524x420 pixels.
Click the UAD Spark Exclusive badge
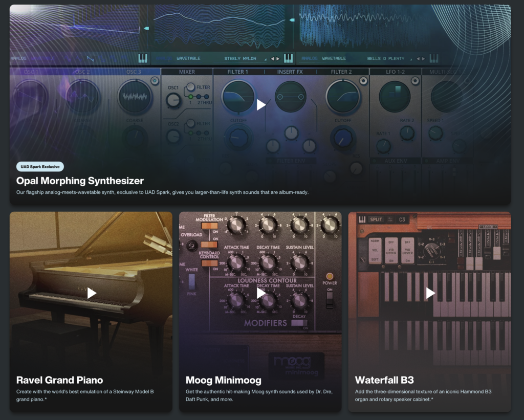[40, 166]
